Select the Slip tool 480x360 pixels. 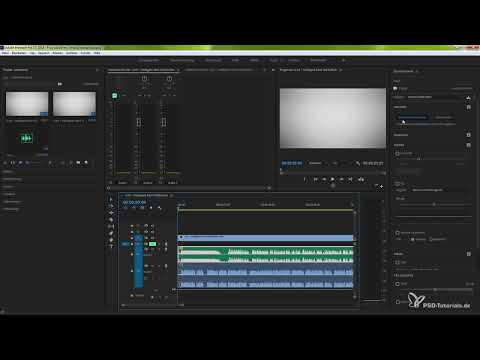[x=111, y=226]
